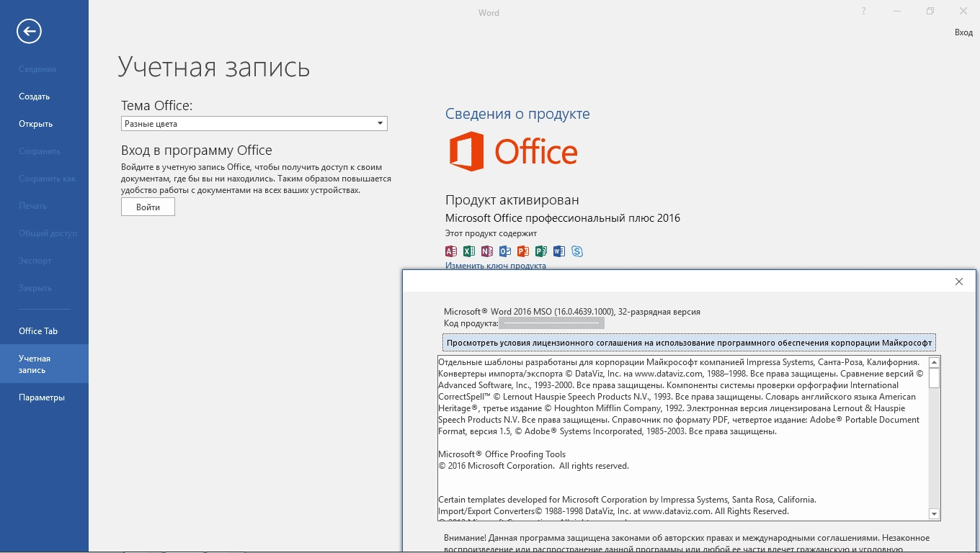Click the Вход link at top right
The image size is (980, 553).
click(963, 32)
